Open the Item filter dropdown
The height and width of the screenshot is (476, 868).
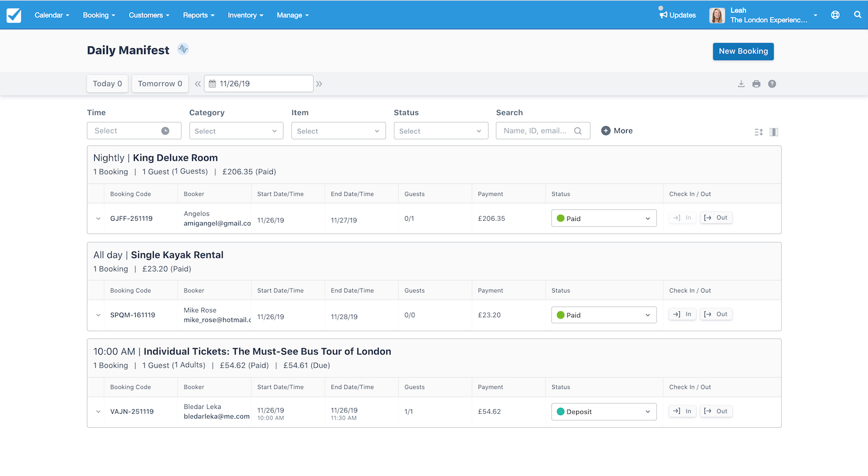coord(338,131)
